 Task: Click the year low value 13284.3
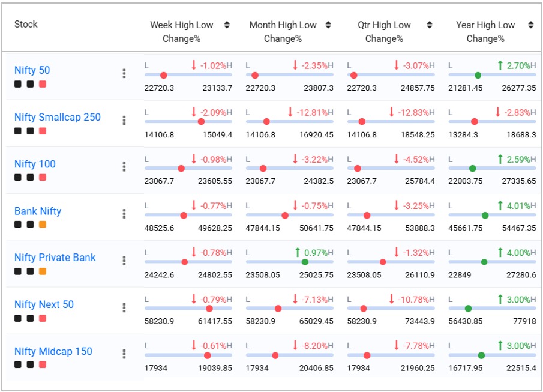pos(463,135)
